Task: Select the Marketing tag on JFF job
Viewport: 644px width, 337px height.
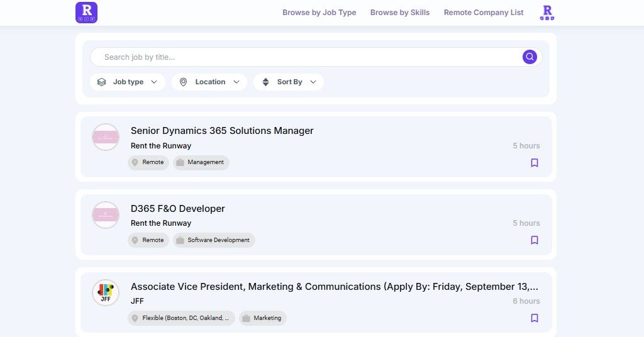Action: pyautogui.click(x=263, y=318)
